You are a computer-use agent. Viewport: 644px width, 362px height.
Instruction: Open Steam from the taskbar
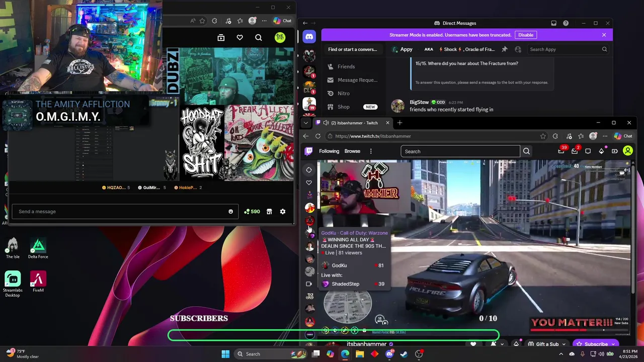[404, 354]
